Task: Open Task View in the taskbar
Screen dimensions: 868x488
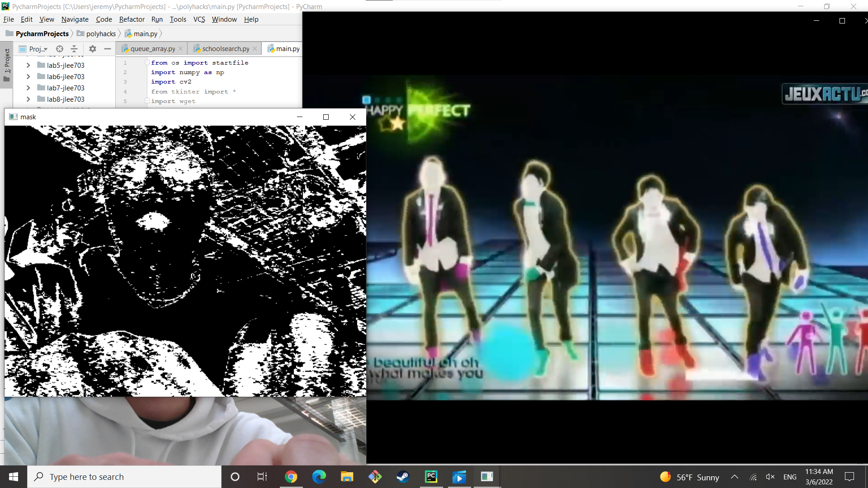Action: [x=262, y=477]
